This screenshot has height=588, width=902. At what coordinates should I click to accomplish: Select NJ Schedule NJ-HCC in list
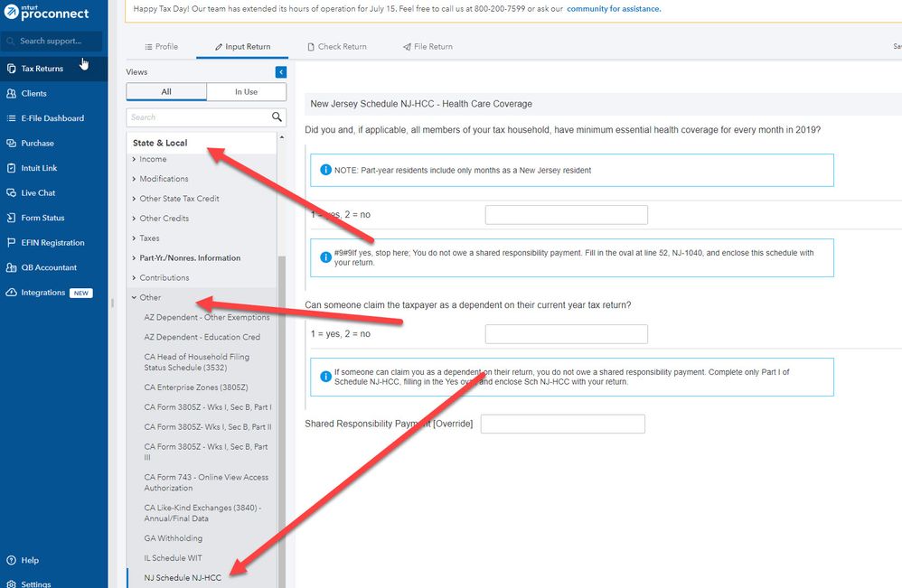[x=183, y=578]
